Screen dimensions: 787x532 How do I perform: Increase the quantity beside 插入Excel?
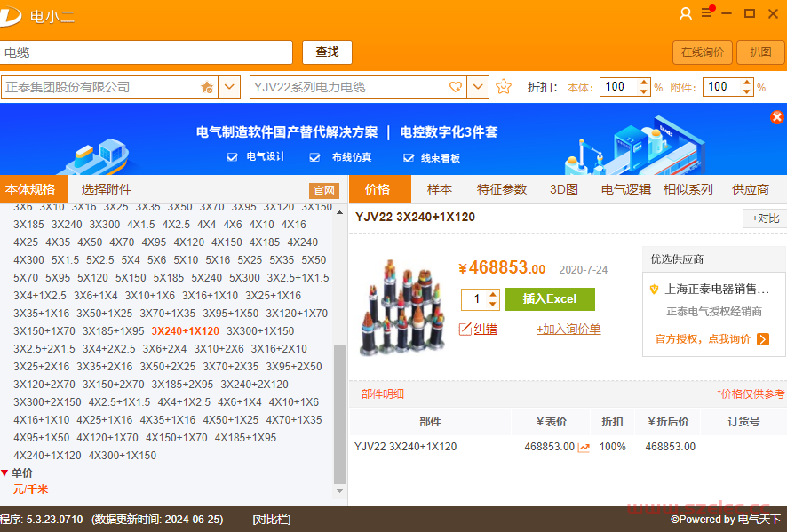point(493,295)
